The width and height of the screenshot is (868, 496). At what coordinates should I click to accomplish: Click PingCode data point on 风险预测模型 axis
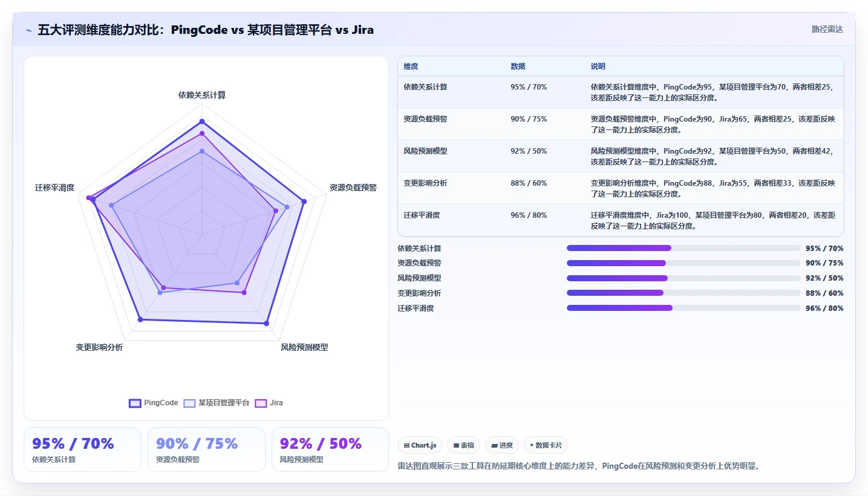[266, 324]
